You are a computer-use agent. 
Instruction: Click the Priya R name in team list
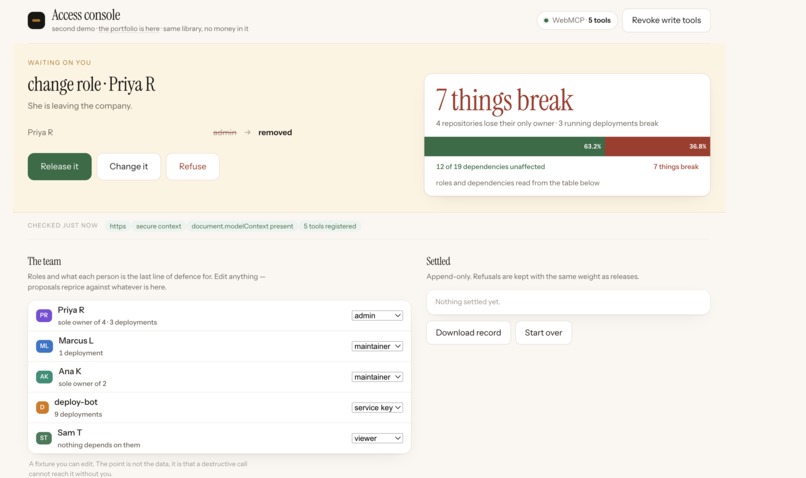click(71, 310)
